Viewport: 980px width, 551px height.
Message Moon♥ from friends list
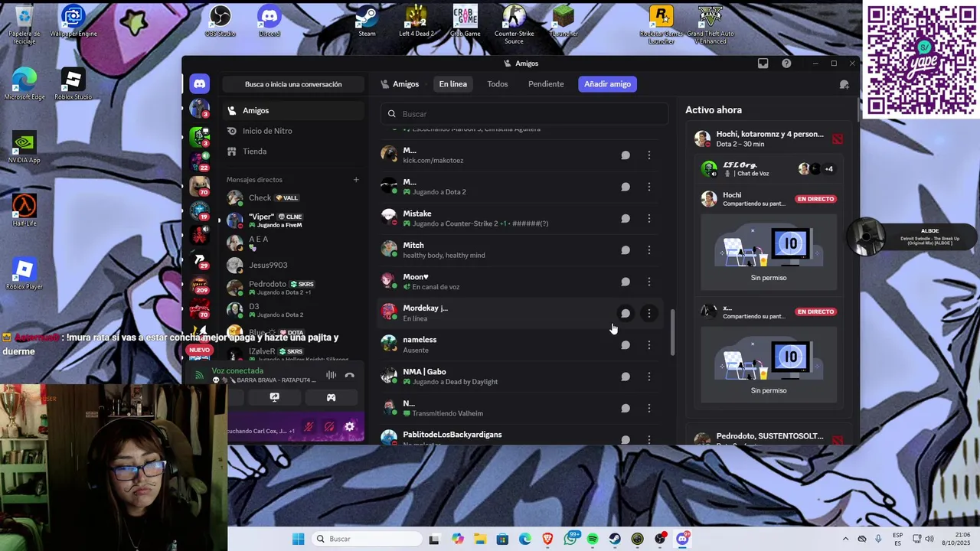(626, 282)
